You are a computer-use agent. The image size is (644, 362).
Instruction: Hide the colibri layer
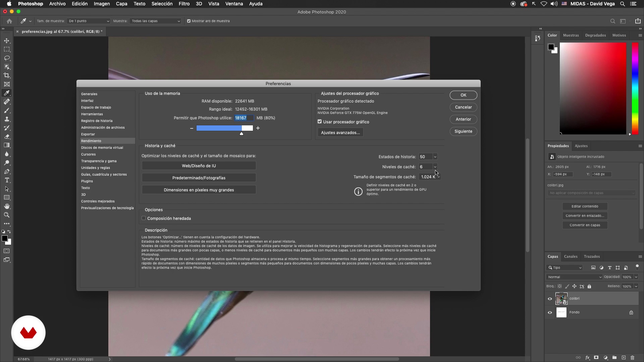pyautogui.click(x=550, y=299)
